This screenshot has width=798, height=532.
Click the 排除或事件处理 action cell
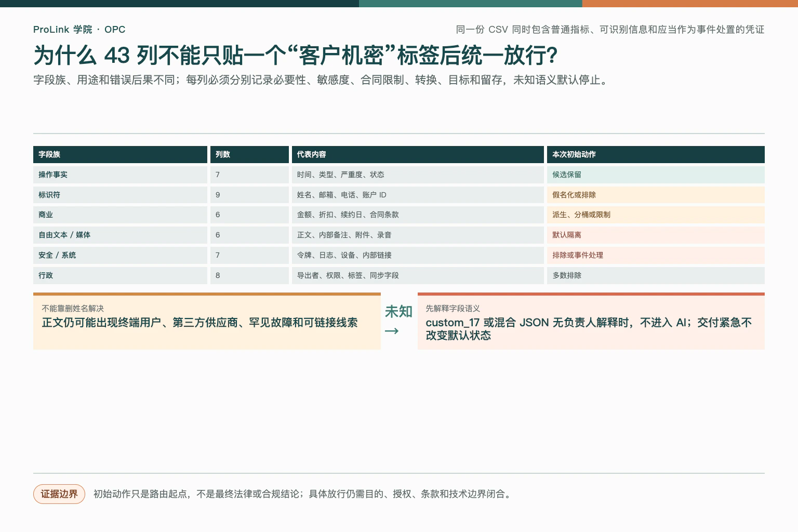(656, 255)
